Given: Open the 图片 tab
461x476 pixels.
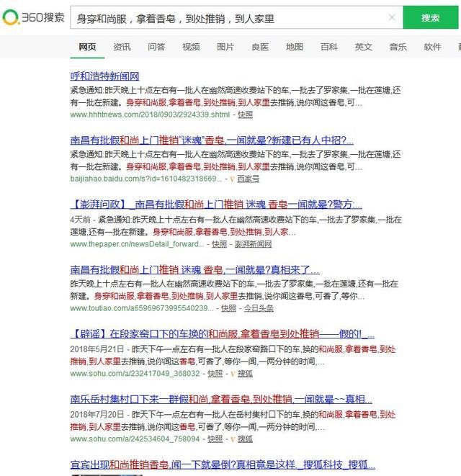Looking at the screenshot, I should click(225, 47).
